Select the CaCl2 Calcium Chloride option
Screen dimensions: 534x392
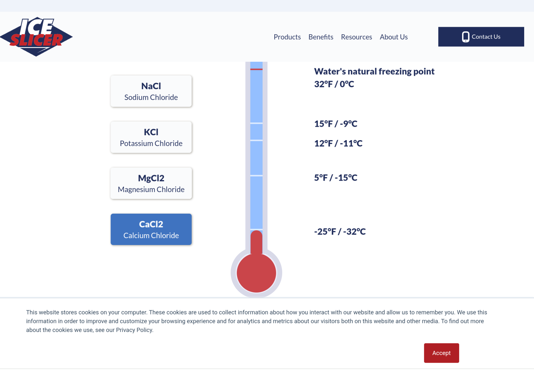coord(151,229)
